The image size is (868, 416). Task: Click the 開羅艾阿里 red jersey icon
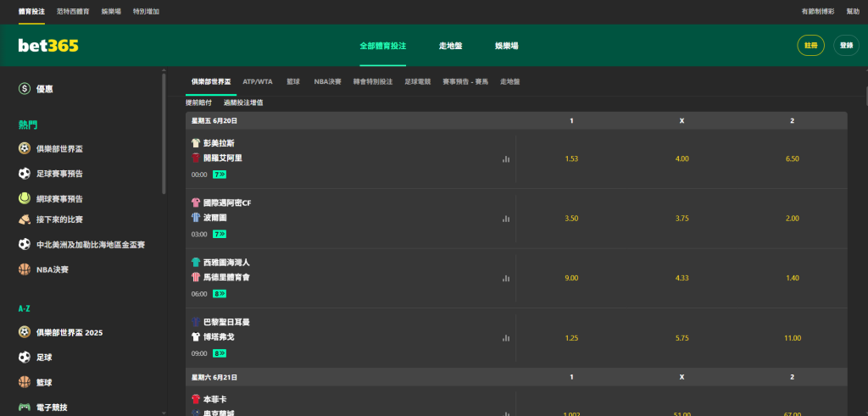click(196, 158)
